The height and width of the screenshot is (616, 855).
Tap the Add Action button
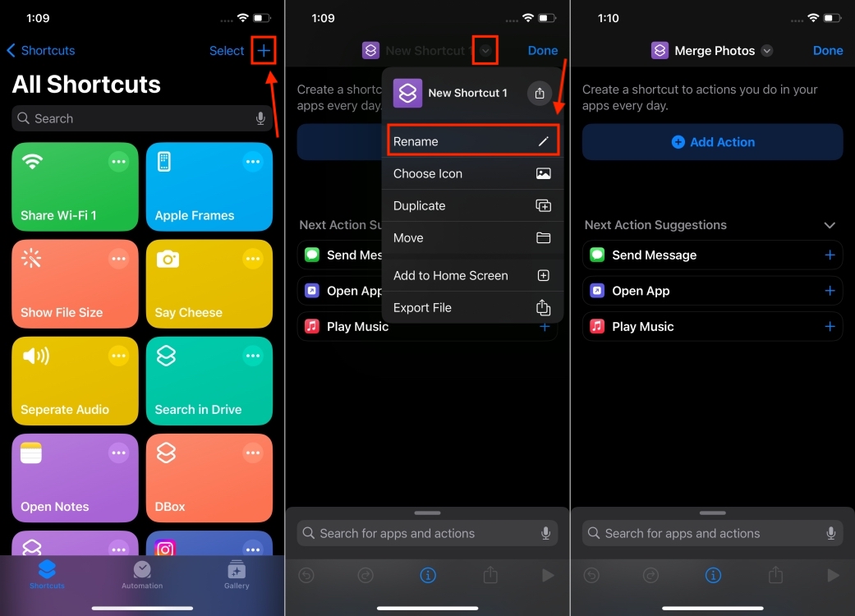coord(711,141)
